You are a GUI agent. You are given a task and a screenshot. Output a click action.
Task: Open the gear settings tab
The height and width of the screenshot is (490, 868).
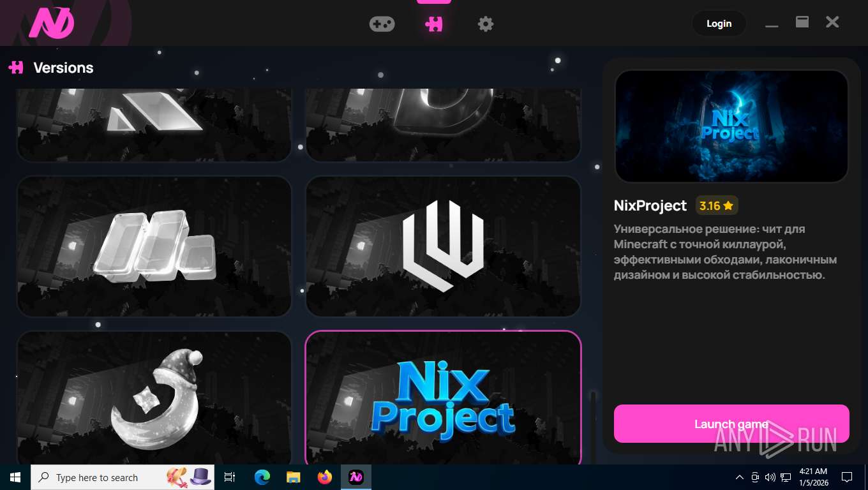[x=486, y=24]
